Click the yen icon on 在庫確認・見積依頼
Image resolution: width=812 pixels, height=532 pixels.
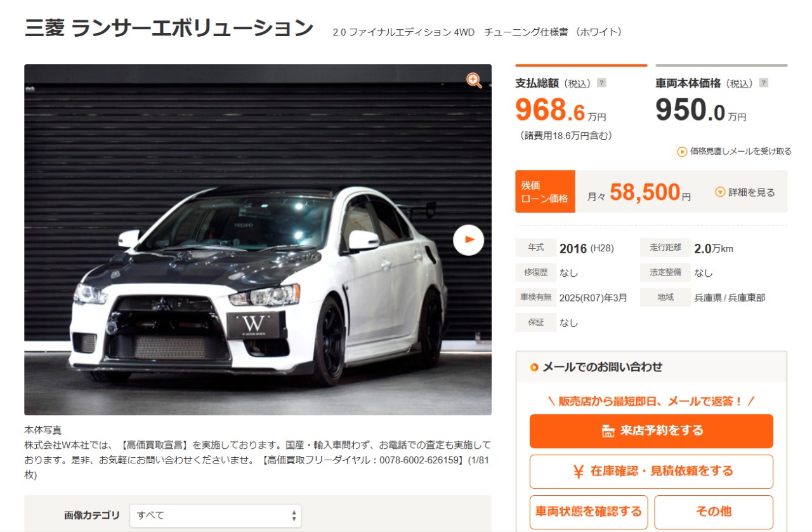click(x=578, y=471)
